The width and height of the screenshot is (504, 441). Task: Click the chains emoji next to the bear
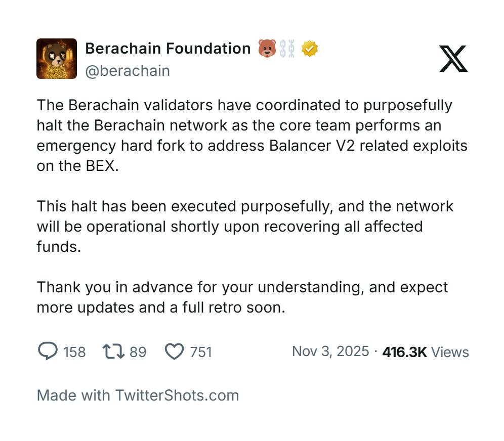[287, 48]
